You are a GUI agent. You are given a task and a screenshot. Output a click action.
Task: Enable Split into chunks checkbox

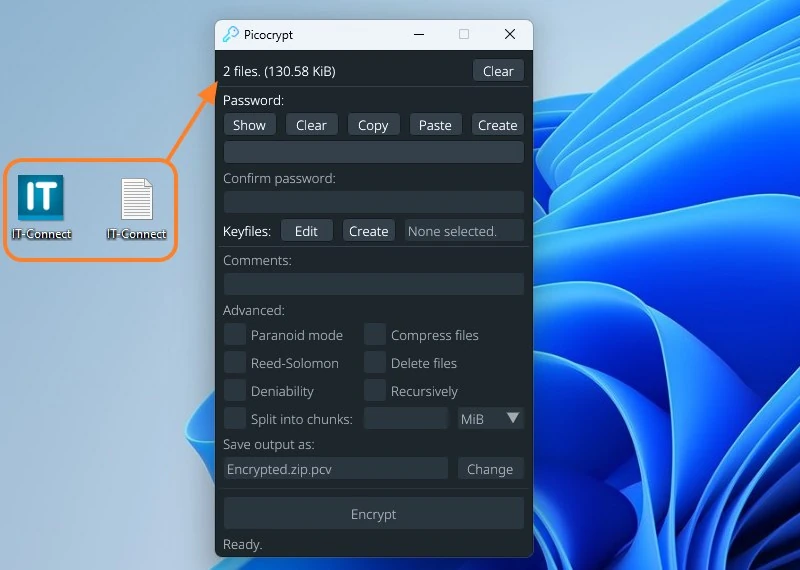234,419
